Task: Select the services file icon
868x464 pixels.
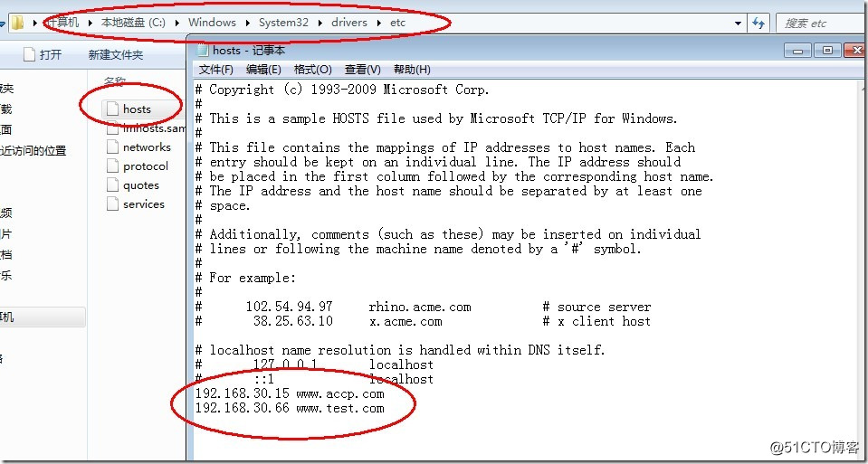Action: click(x=113, y=204)
